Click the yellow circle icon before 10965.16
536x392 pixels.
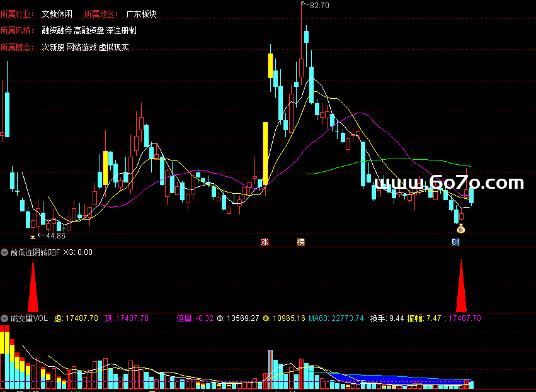point(266,318)
